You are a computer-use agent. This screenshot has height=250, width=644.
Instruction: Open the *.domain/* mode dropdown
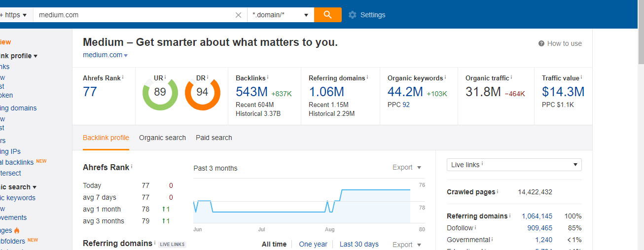click(281, 15)
